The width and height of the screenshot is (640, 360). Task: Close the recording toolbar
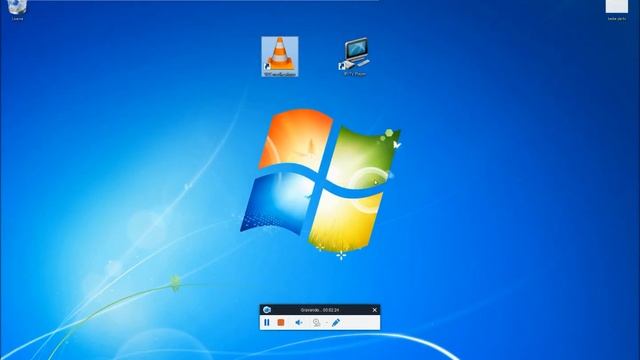coord(375,310)
